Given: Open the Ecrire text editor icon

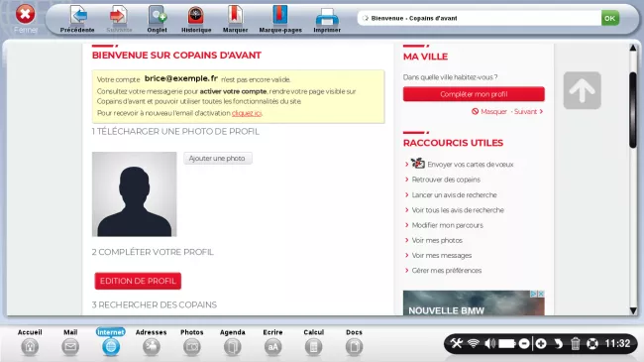Looking at the screenshot, I should 272,347.
